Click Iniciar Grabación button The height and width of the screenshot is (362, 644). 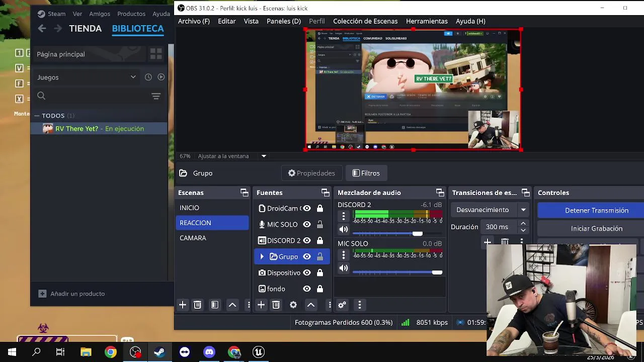pos(596,228)
